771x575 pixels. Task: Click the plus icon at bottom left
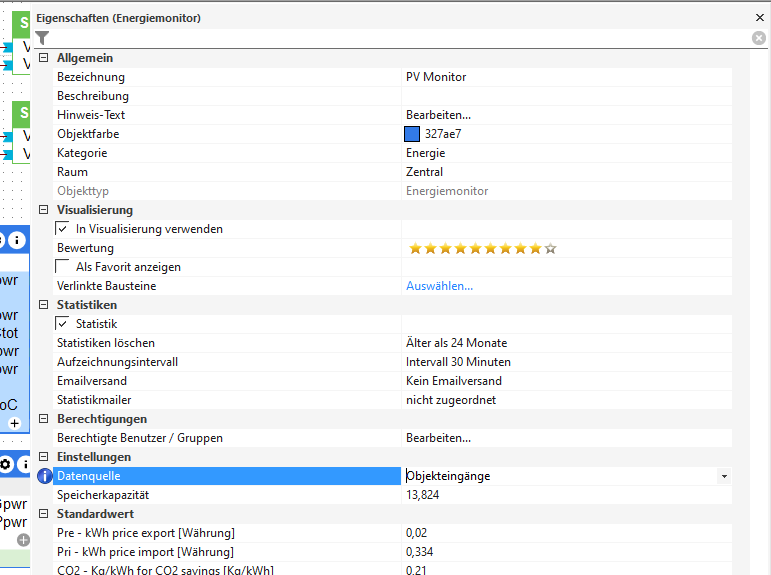click(23, 539)
